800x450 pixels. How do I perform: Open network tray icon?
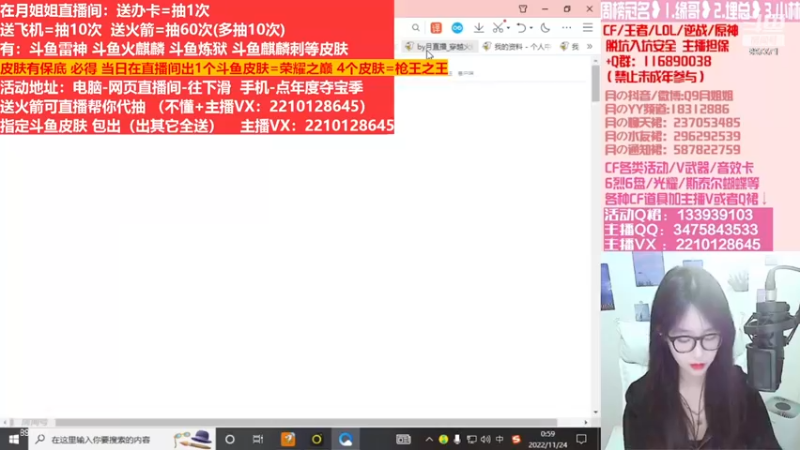coord(471,439)
